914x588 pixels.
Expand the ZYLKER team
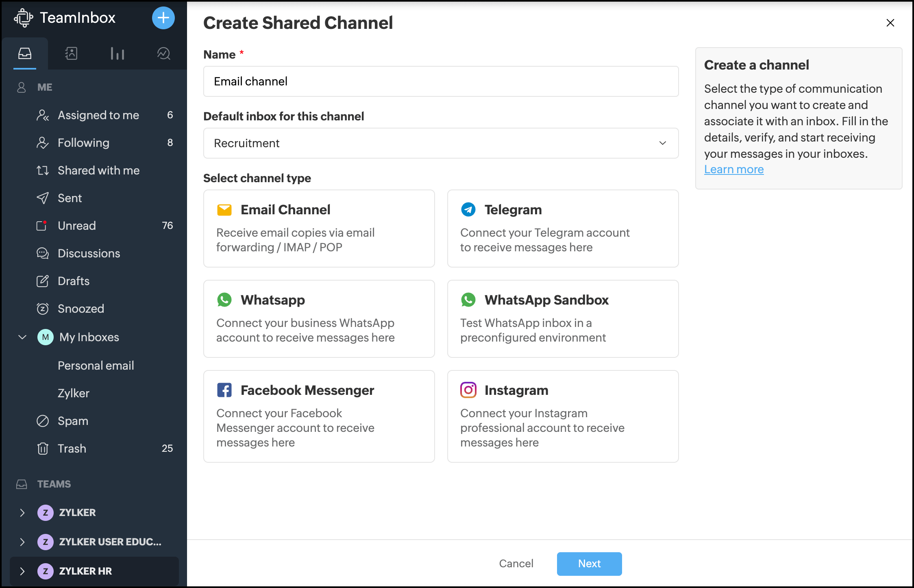click(x=22, y=513)
